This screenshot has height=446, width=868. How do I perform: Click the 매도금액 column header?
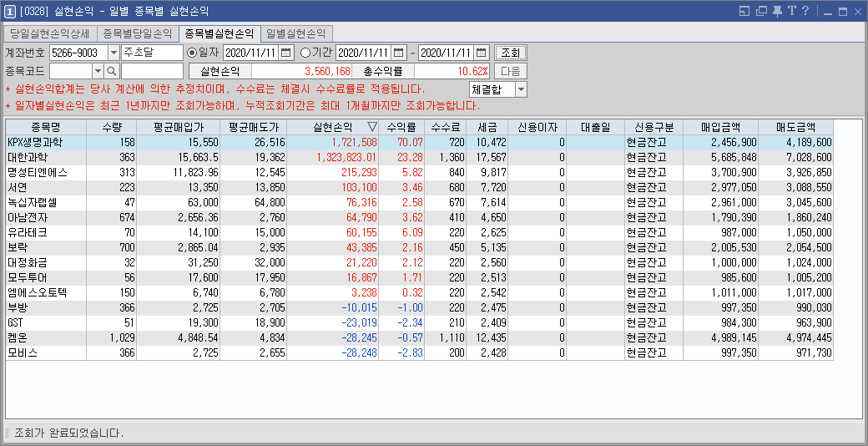coord(795,128)
